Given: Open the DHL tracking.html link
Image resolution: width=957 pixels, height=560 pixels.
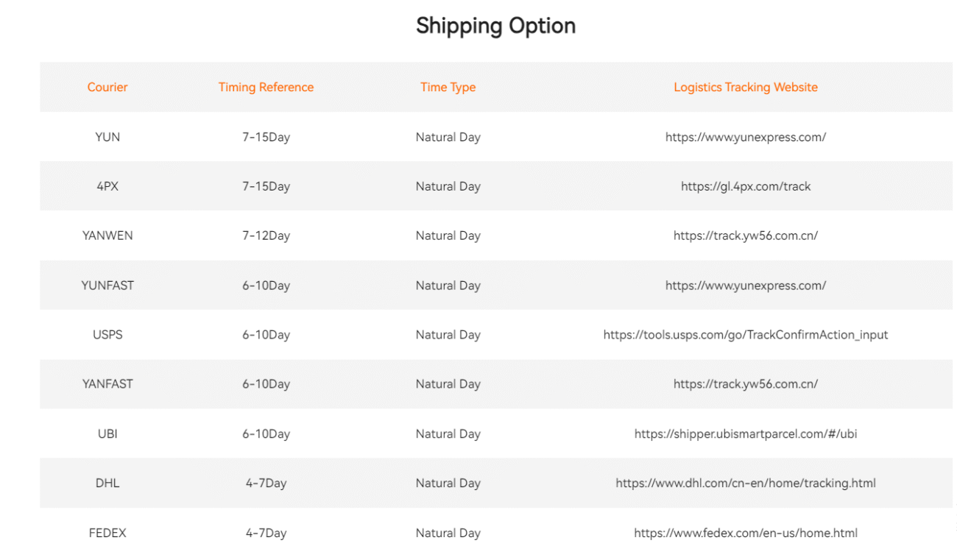Looking at the screenshot, I should tap(745, 483).
